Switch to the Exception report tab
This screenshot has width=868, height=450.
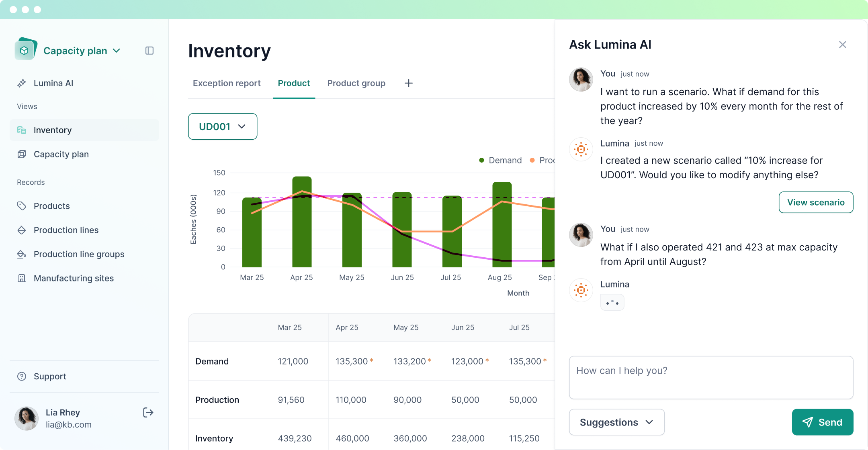pyautogui.click(x=227, y=83)
